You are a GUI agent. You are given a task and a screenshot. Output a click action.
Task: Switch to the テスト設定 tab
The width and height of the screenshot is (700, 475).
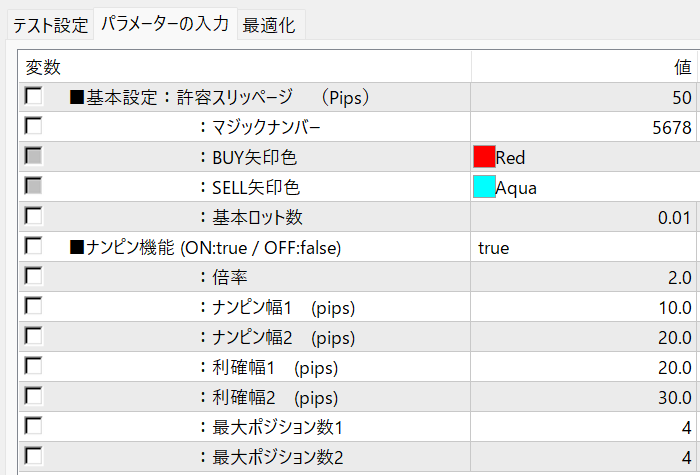(x=51, y=25)
